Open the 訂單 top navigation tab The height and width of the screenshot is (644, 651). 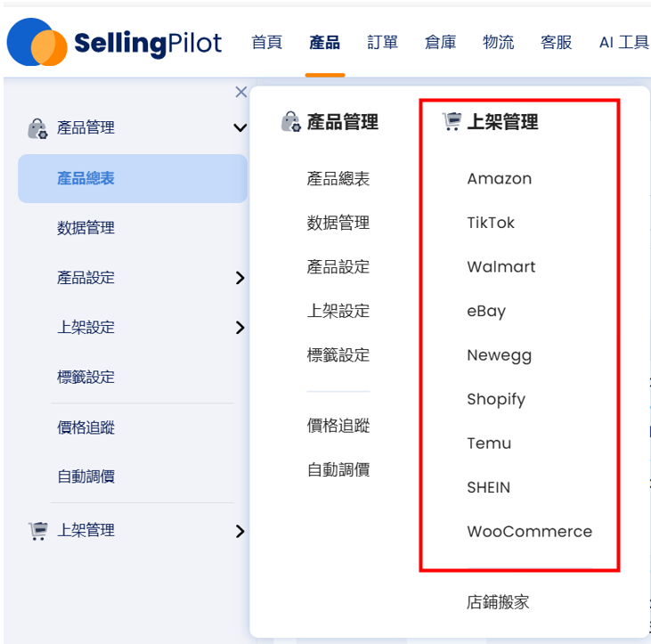tap(382, 43)
